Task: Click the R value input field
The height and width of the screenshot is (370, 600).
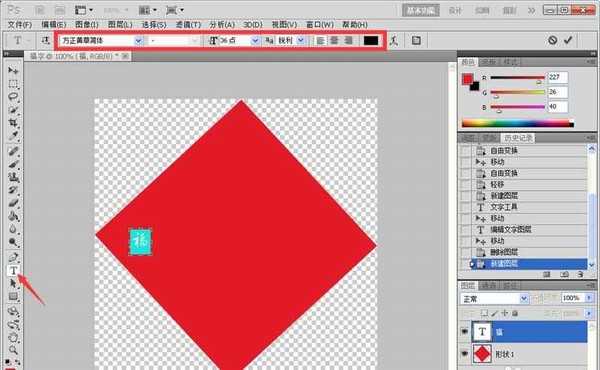Action: 558,77
